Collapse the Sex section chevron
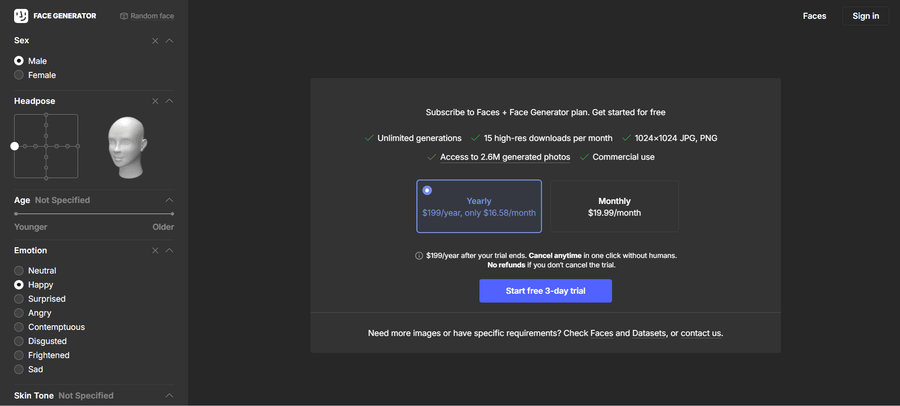 [x=170, y=41]
